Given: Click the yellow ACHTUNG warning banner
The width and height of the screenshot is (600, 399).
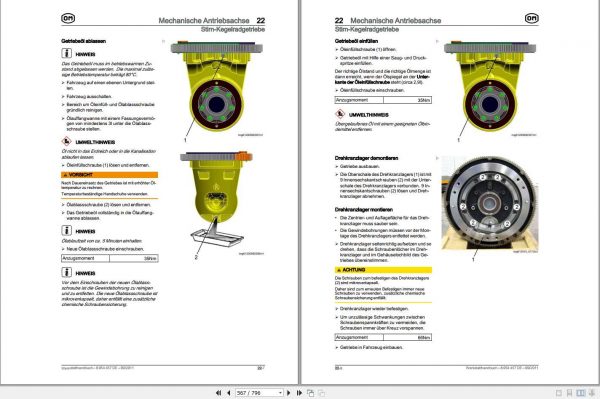Looking at the screenshot, I should [x=383, y=270].
